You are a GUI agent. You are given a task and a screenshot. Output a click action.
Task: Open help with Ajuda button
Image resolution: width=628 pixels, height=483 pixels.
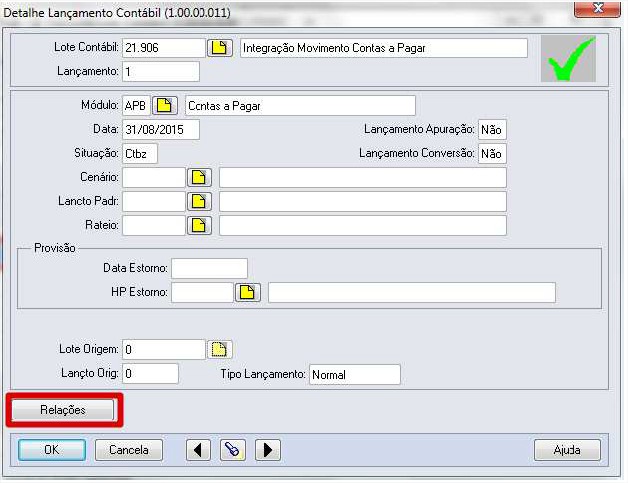click(567, 450)
